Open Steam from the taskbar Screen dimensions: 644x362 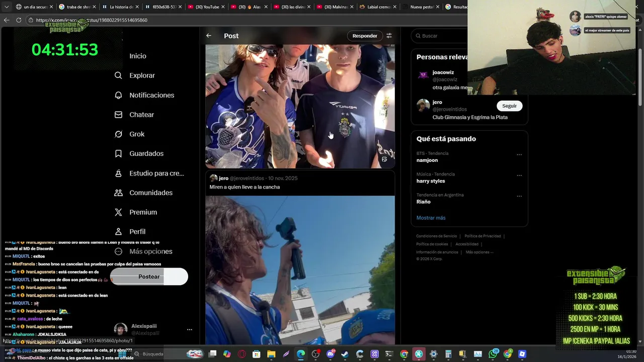[345, 354]
